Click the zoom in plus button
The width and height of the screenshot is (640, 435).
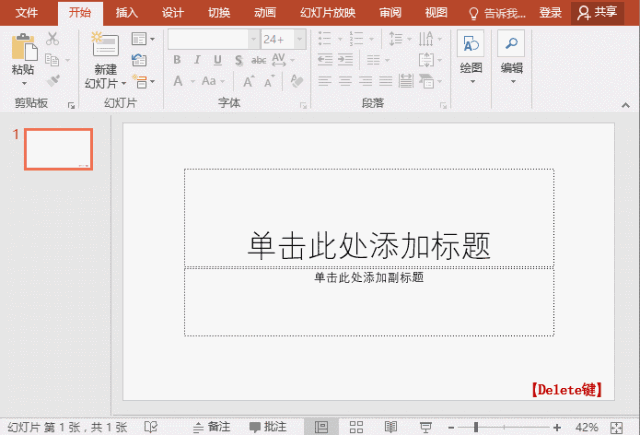557,428
